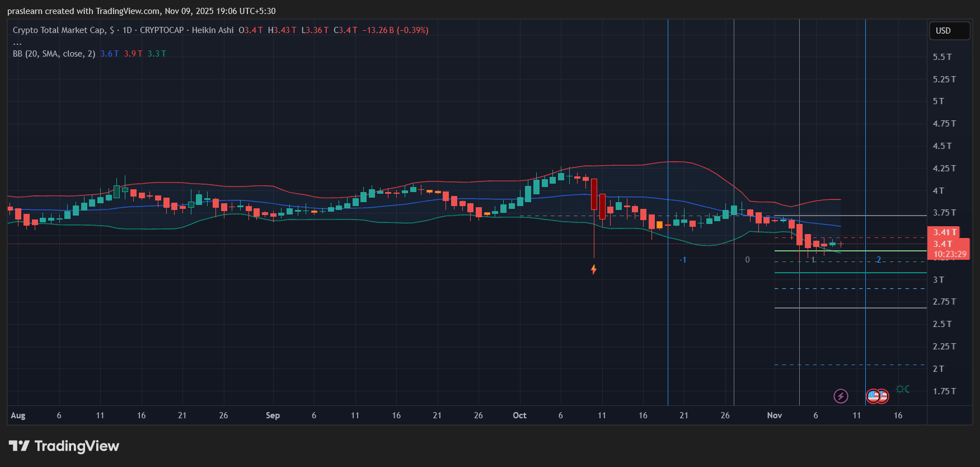Select the red 3.9 T upper band value
Screen dimensions: 980x467
tap(133, 54)
